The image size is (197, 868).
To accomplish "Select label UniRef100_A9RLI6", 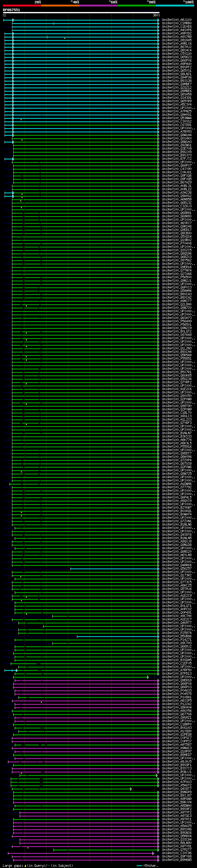I will [177, 43].
